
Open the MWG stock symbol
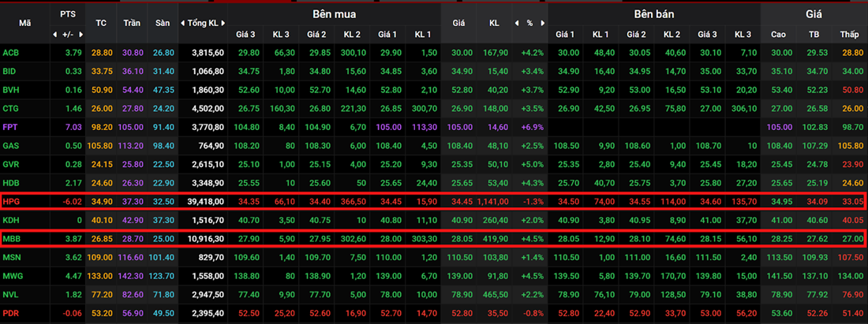(12, 276)
